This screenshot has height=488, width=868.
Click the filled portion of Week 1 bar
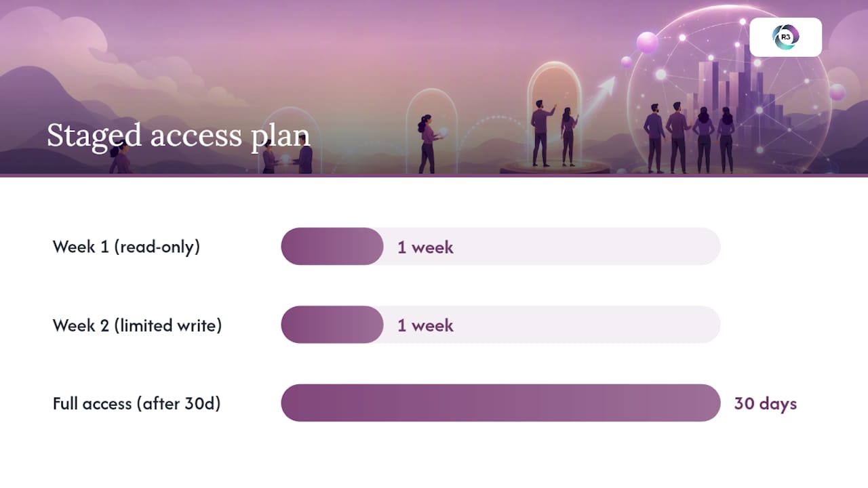tap(332, 246)
